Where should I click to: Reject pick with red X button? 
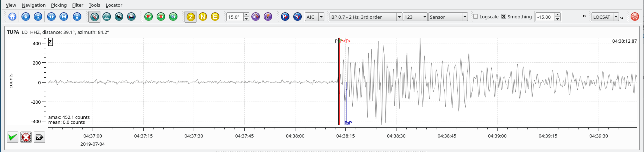click(26, 137)
